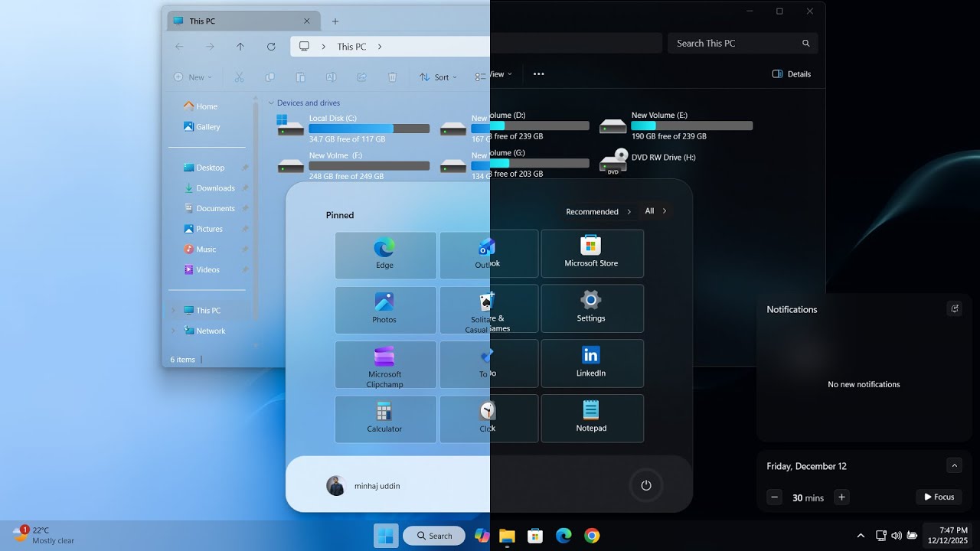This screenshot has height=551, width=980.
Task: Launch LinkedIn pinned app
Action: (592, 364)
